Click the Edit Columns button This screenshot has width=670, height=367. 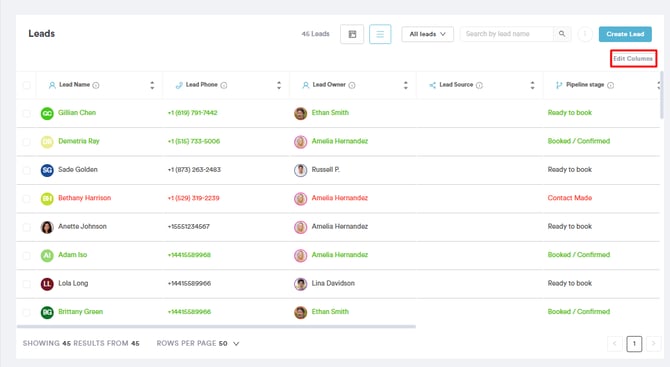coord(633,59)
